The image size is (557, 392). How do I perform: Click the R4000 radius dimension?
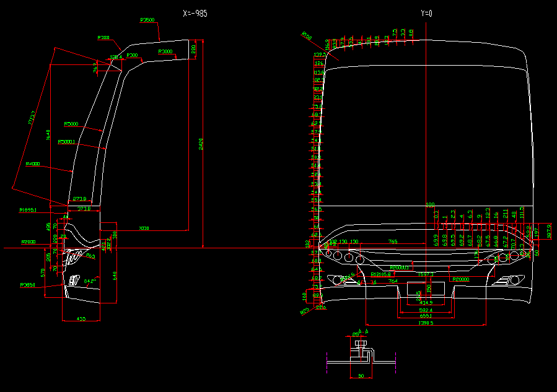32,165
